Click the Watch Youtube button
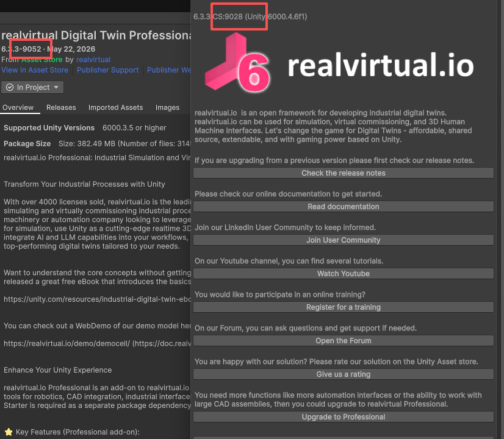Screen dimensions: 504x439 point(344,274)
